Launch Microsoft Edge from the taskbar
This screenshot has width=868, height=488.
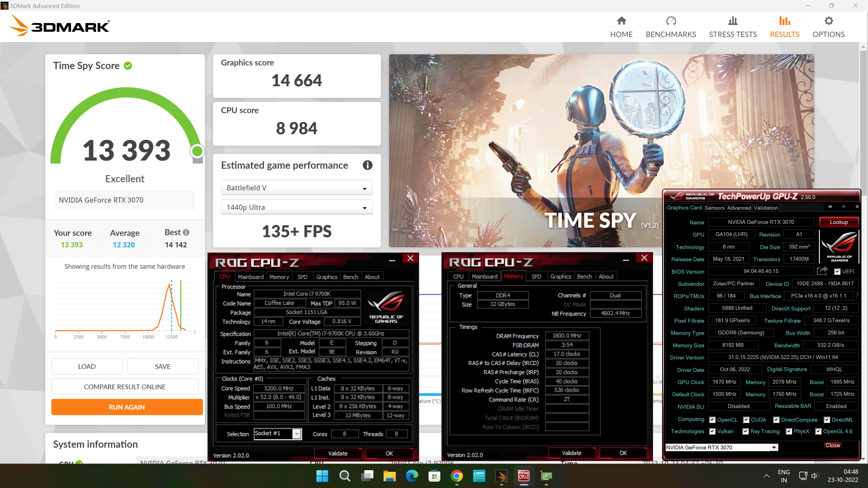412,476
